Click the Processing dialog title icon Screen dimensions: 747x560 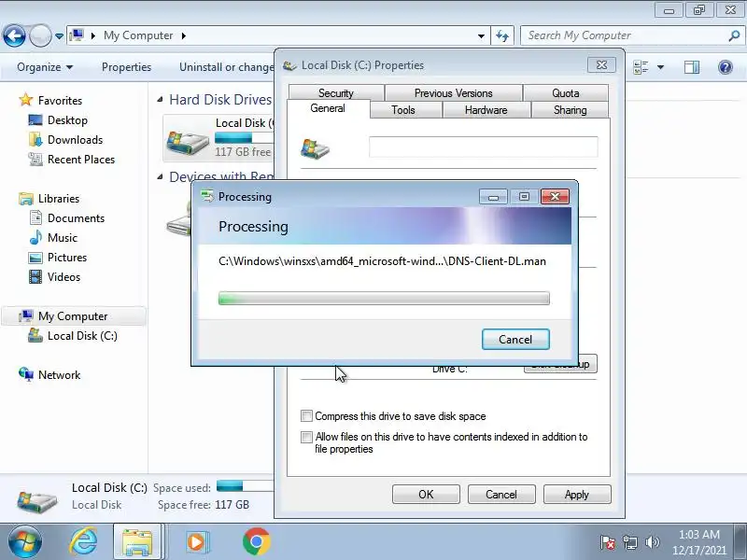tap(207, 196)
